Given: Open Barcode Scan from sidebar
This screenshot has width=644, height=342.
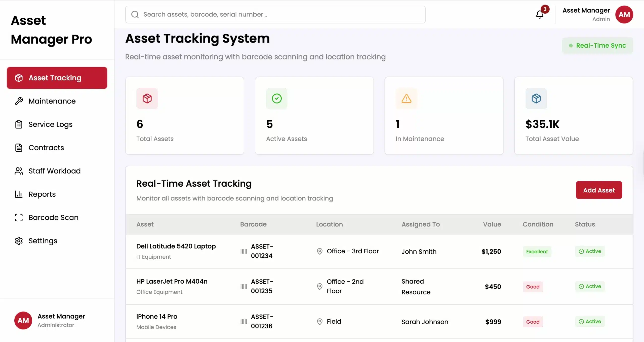Looking at the screenshot, I should [x=53, y=218].
